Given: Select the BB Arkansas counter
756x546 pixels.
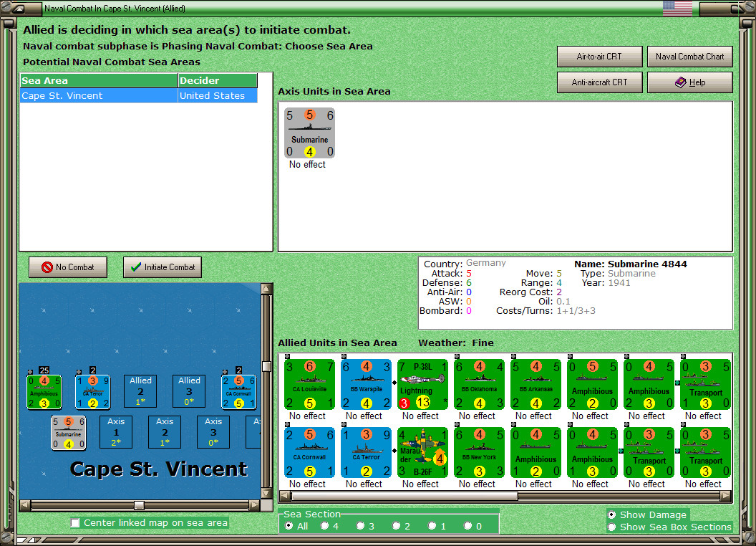Looking at the screenshot, I should click(535, 384).
